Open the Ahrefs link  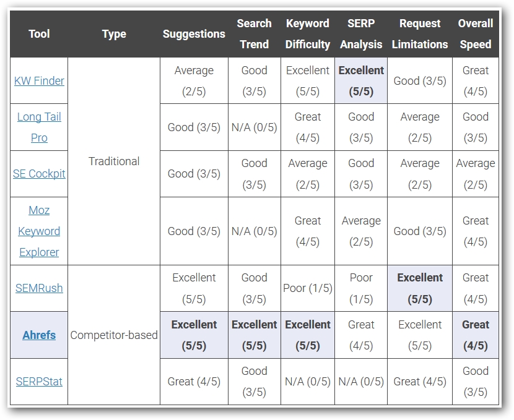coord(39,335)
